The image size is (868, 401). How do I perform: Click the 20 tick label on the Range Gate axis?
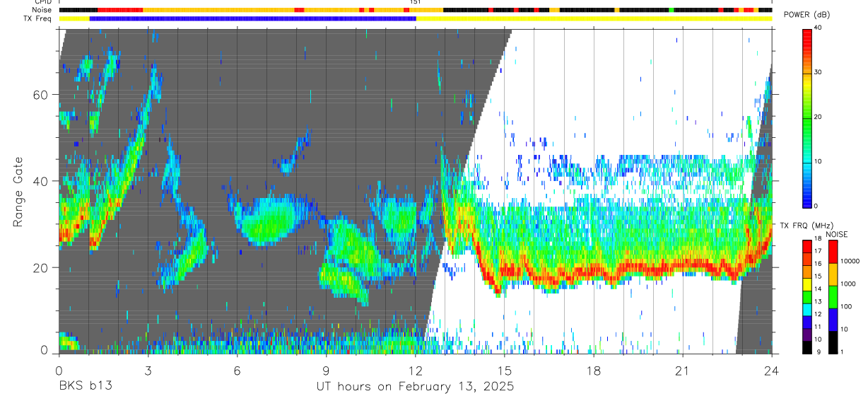(x=41, y=267)
